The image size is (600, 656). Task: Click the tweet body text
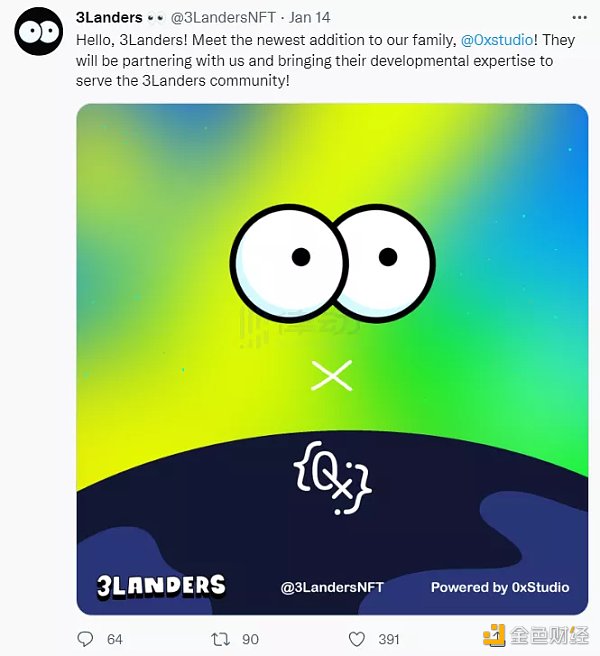[x=326, y=60]
